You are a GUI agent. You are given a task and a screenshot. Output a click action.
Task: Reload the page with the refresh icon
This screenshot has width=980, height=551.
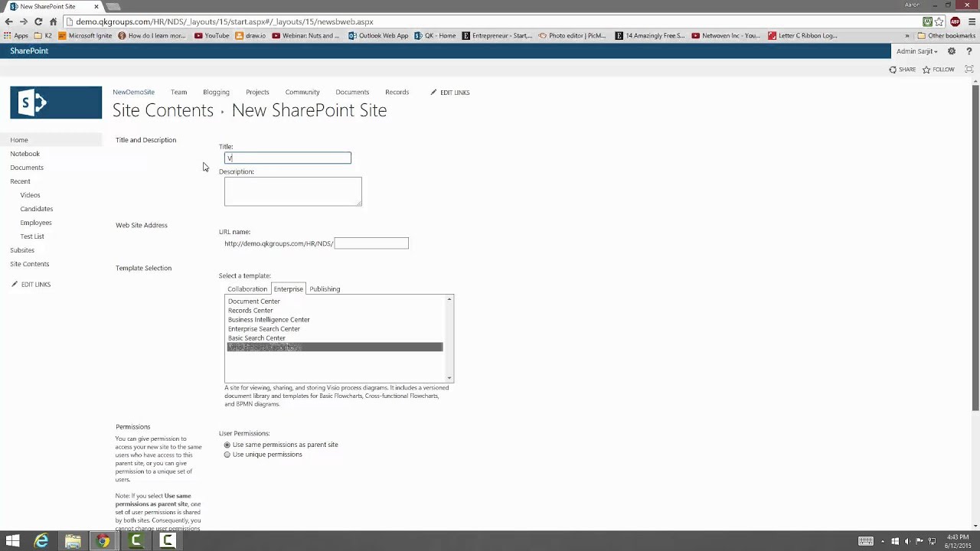(38, 21)
